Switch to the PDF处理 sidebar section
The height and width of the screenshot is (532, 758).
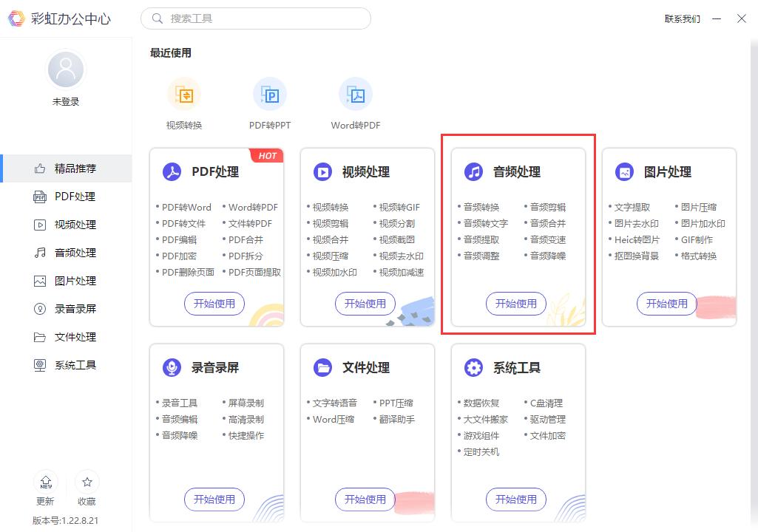point(65,196)
